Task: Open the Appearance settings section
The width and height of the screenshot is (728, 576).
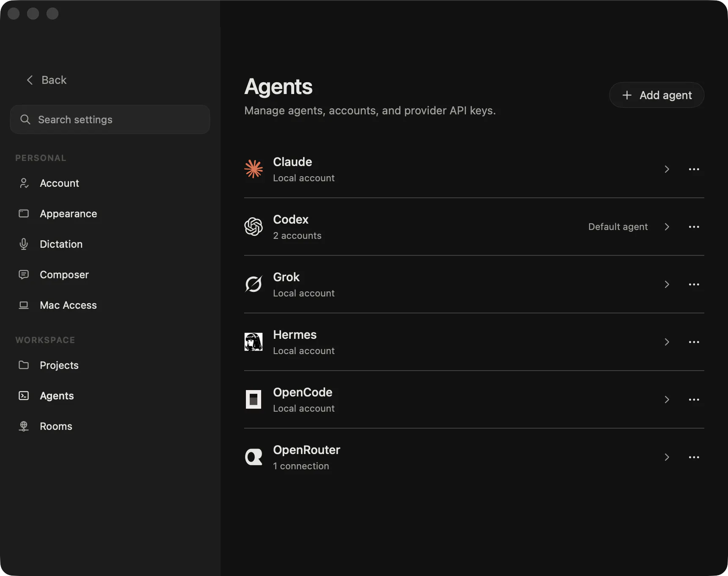Action: [x=110, y=213]
